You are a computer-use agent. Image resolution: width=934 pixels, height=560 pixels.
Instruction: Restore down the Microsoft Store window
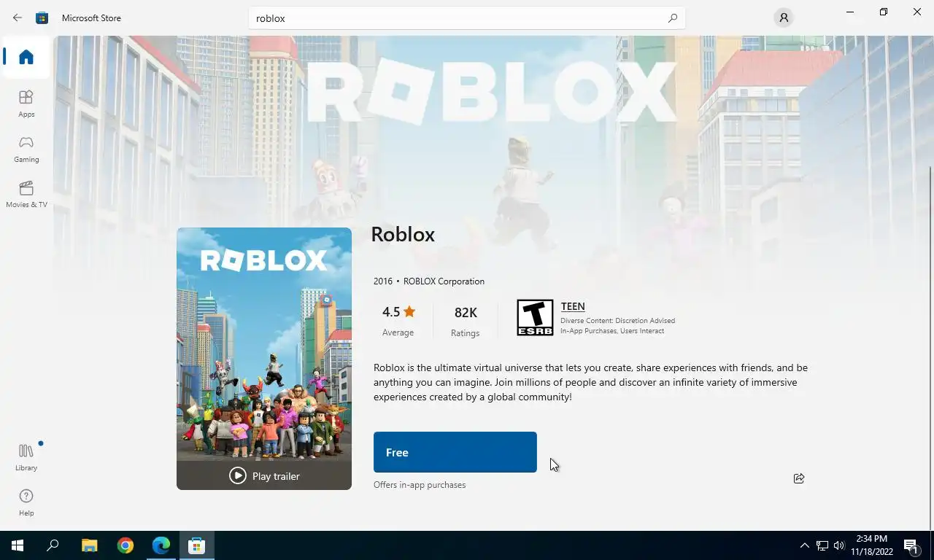(883, 12)
